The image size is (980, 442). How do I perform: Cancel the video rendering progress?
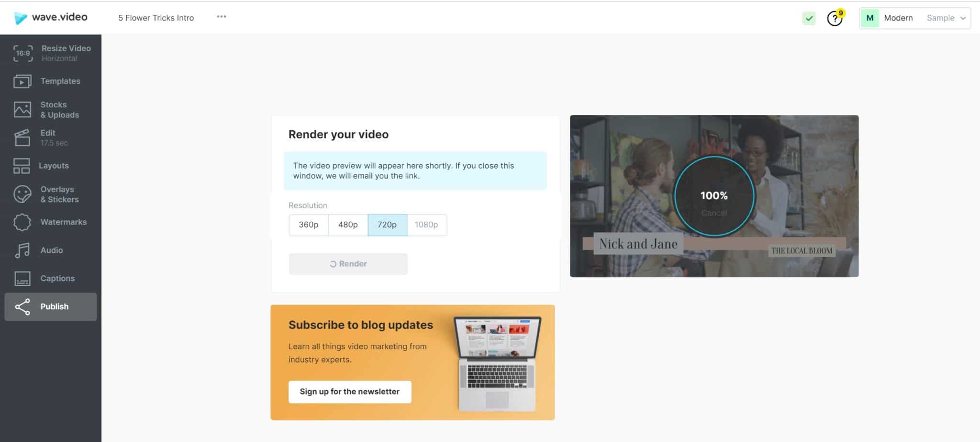pos(713,213)
